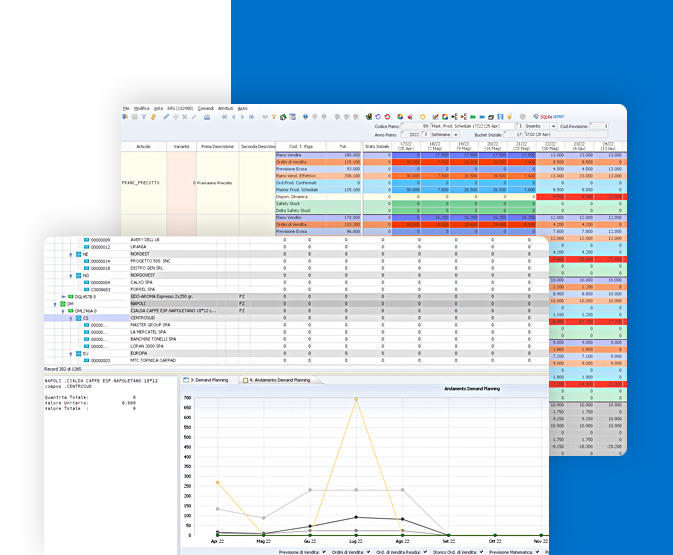Image resolution: width=673 pixels, height=555 pixels.
Task: Click the 17/22 (25 Apr) column header
Action: [406, 146]
